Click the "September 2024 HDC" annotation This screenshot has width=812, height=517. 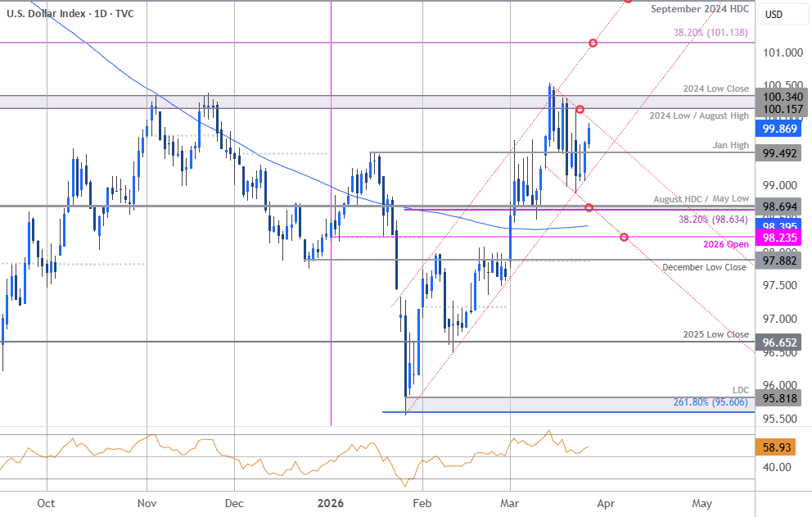tap(700, 9)
